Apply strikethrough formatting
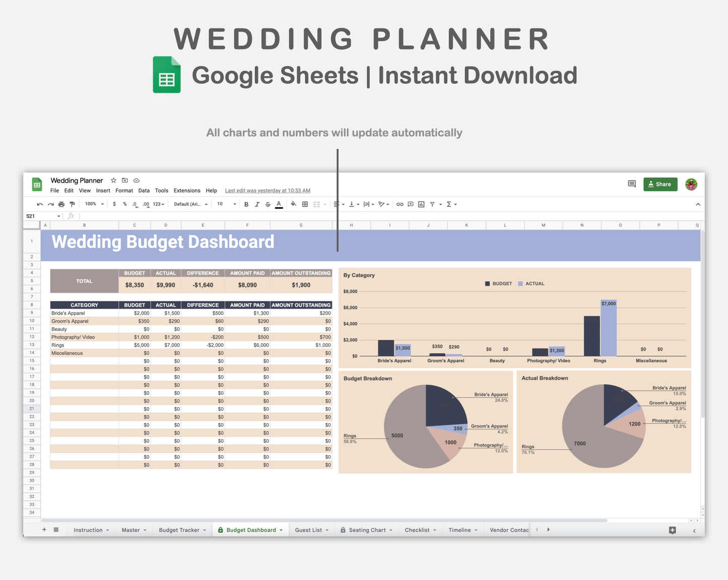Image resolution: width=728 pixels, height=580 pixels. (x=268, y=204)
